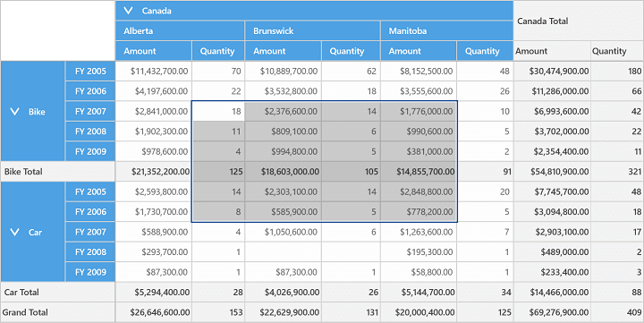Select Bike FY 2009 row header
This screenshot has height=323, width=644.
point(90,151)
